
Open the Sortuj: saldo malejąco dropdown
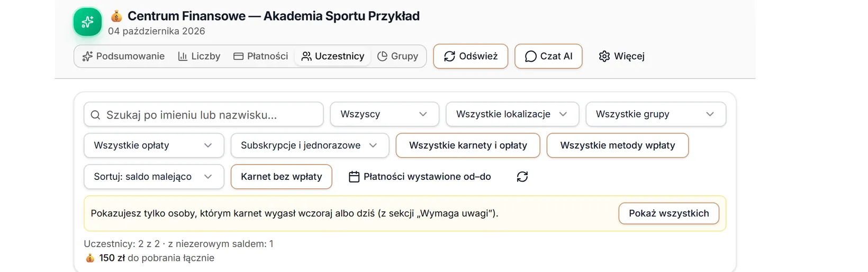click(x=154, y=177)
